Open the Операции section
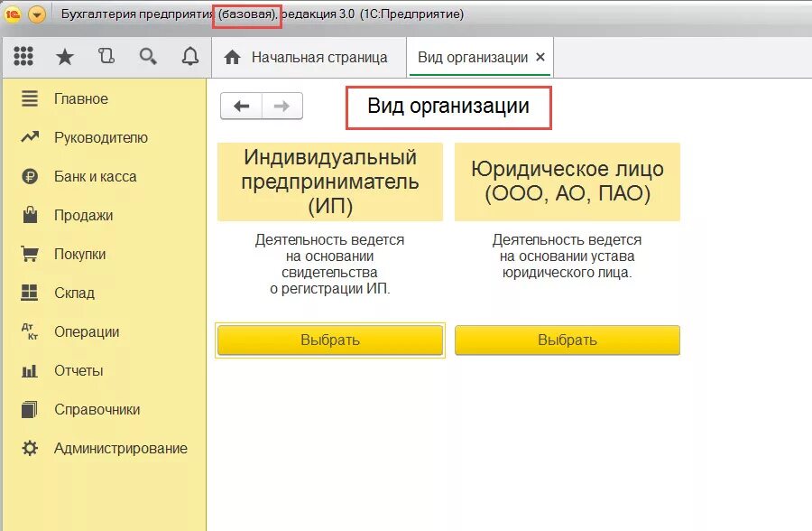The height and width of the screenshot is (531, 812). pos(87,332)
